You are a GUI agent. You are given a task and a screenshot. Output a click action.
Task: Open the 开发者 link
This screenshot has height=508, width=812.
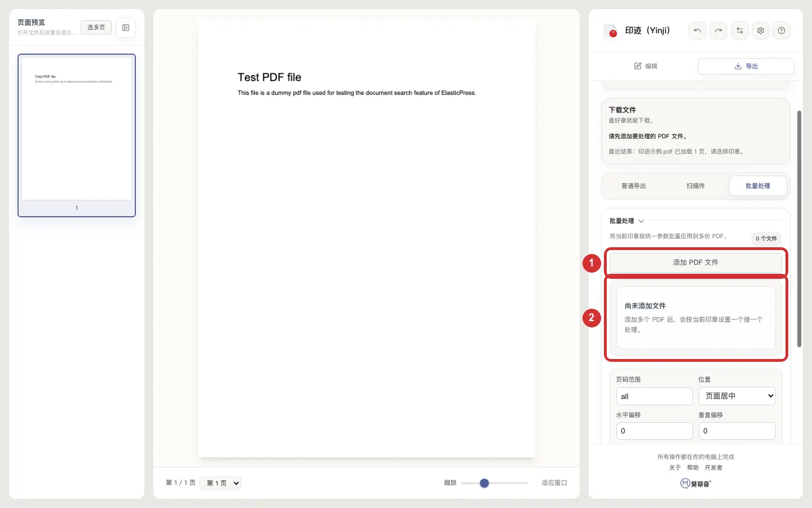point(713,467)
